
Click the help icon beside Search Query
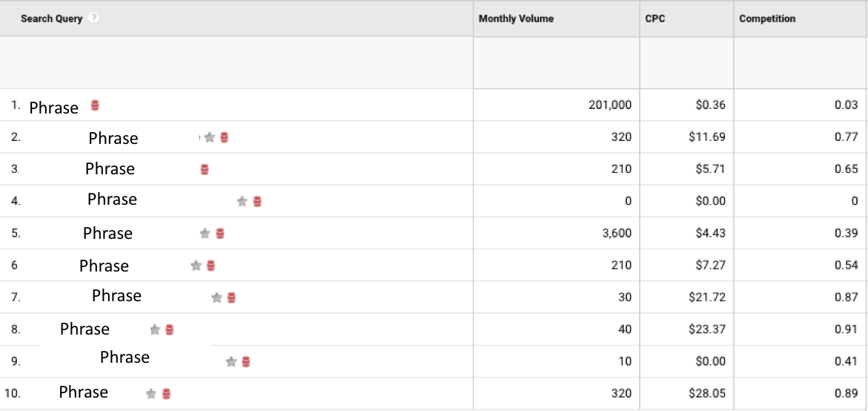93,19
